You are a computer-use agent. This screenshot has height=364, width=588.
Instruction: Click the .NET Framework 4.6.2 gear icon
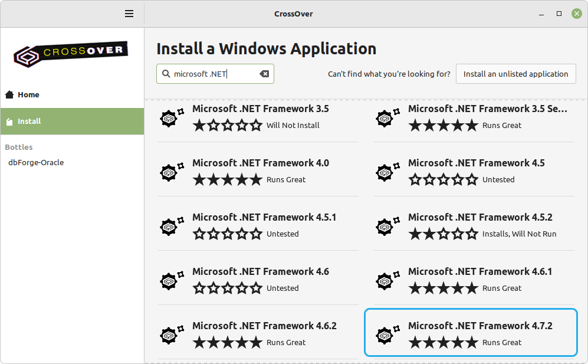(x=172, y=335)
